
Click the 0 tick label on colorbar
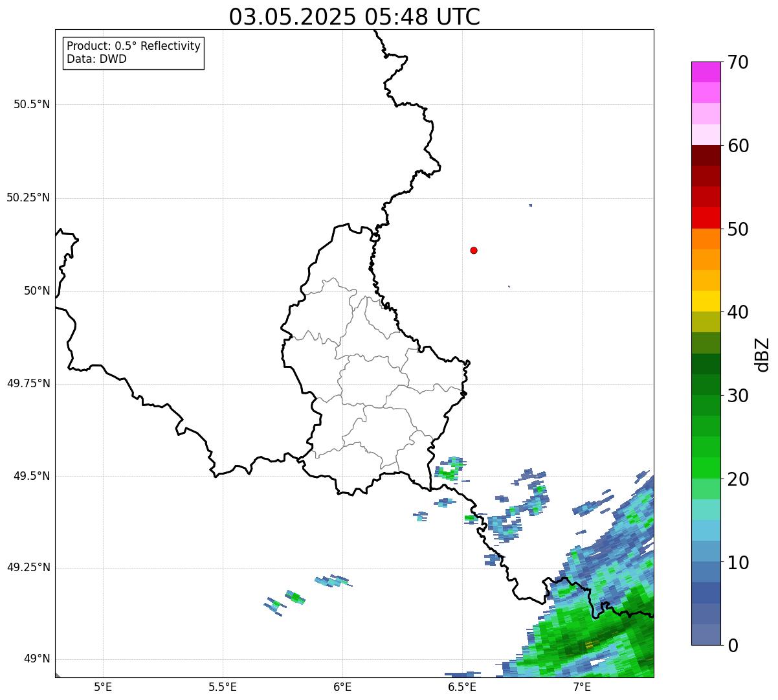[733, 646]
